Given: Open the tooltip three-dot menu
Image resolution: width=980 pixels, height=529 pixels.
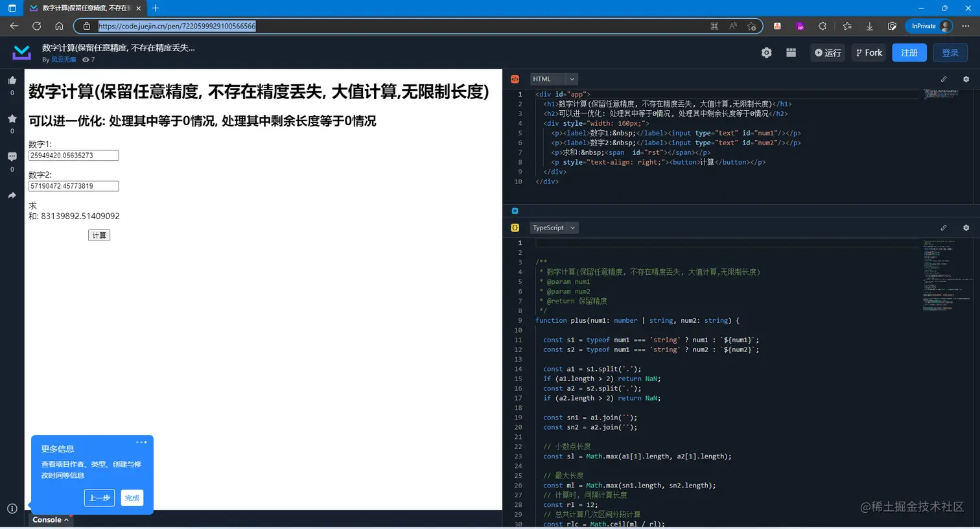Looking at the screenshot, I should 141,442.
